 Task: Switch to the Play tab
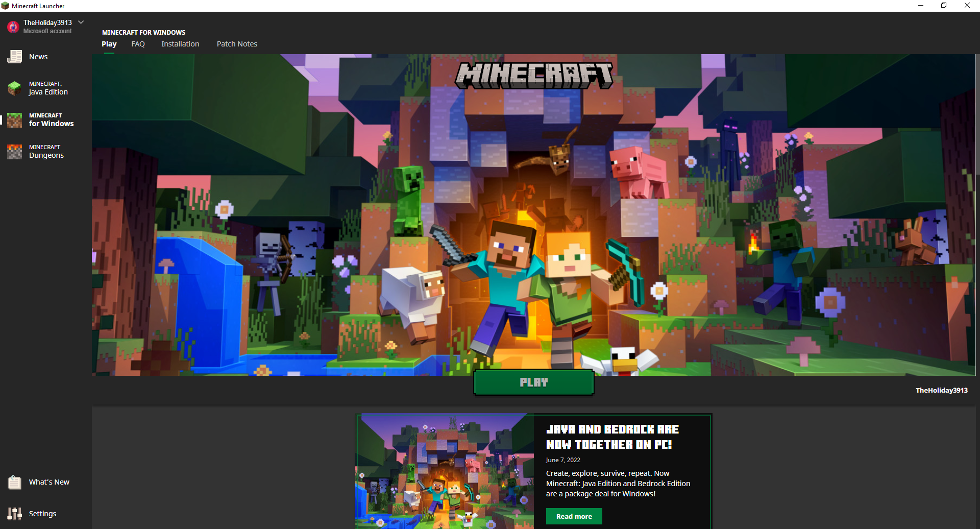109,44
